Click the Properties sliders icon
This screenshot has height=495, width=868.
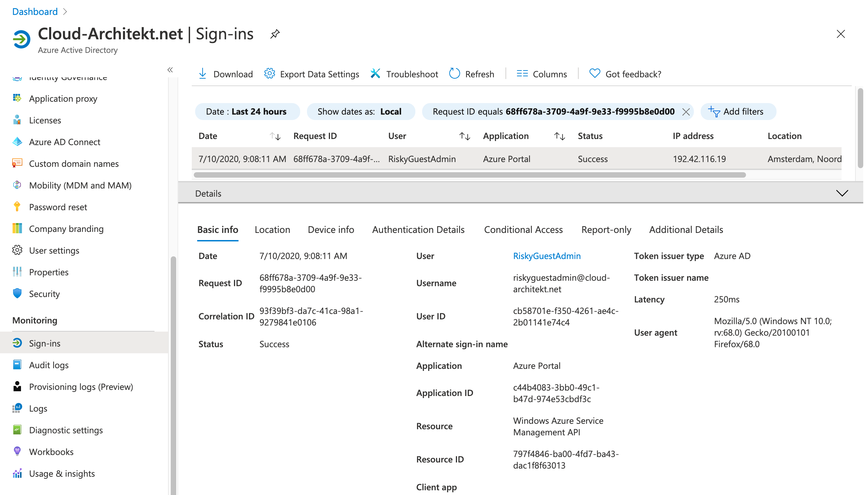(x=17, y=272)
